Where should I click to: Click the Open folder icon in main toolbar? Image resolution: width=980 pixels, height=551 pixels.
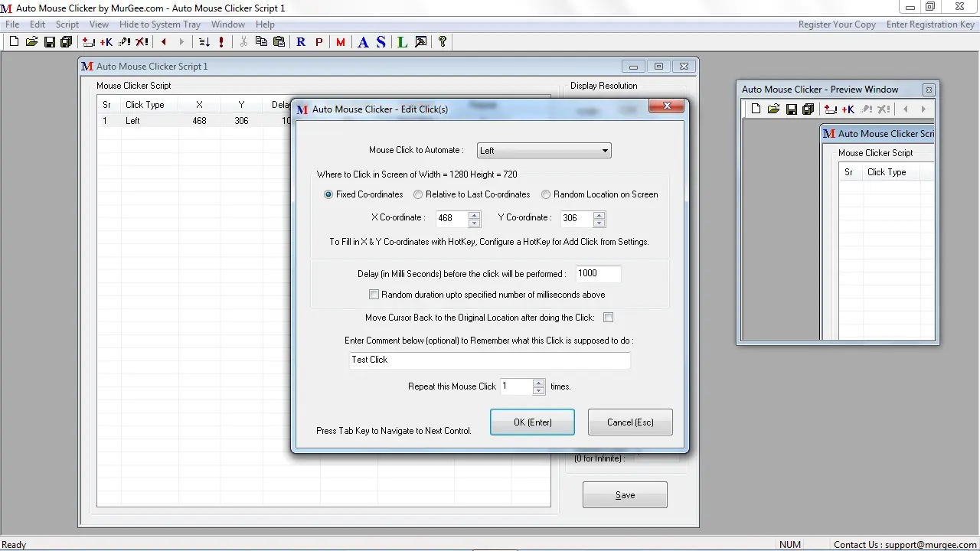(31, 42)
